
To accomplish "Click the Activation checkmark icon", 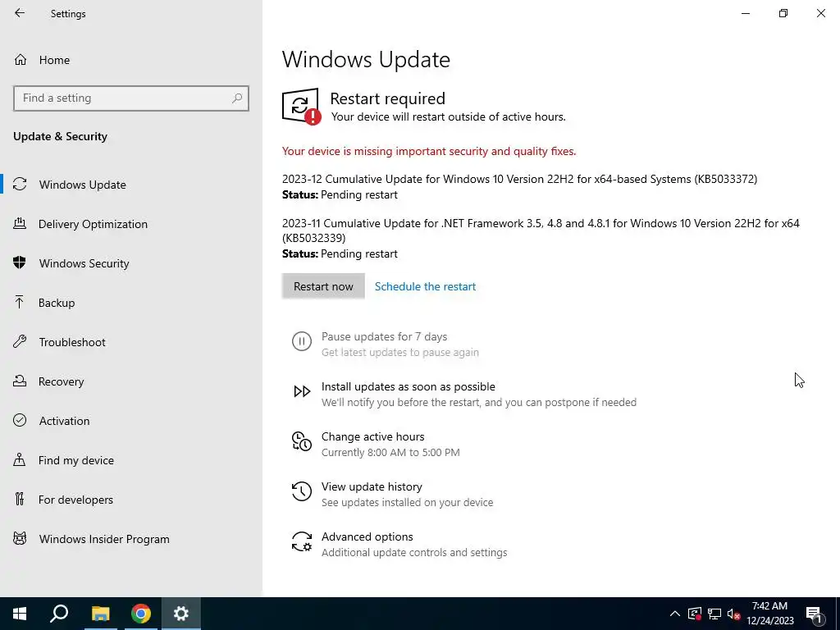I will [x=20, y=420].
